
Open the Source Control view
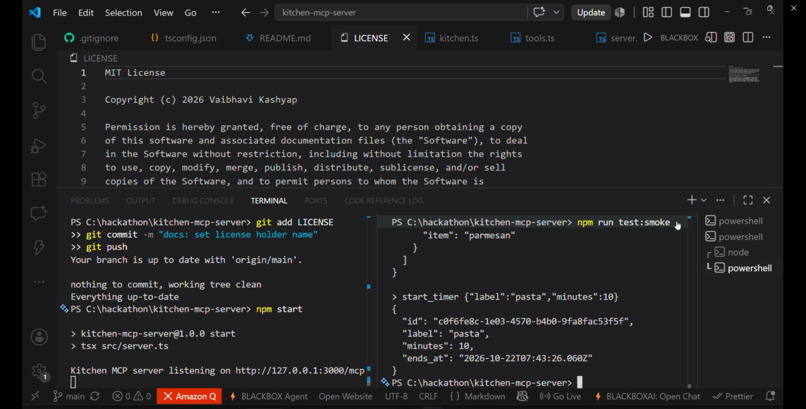click(39, 110)
